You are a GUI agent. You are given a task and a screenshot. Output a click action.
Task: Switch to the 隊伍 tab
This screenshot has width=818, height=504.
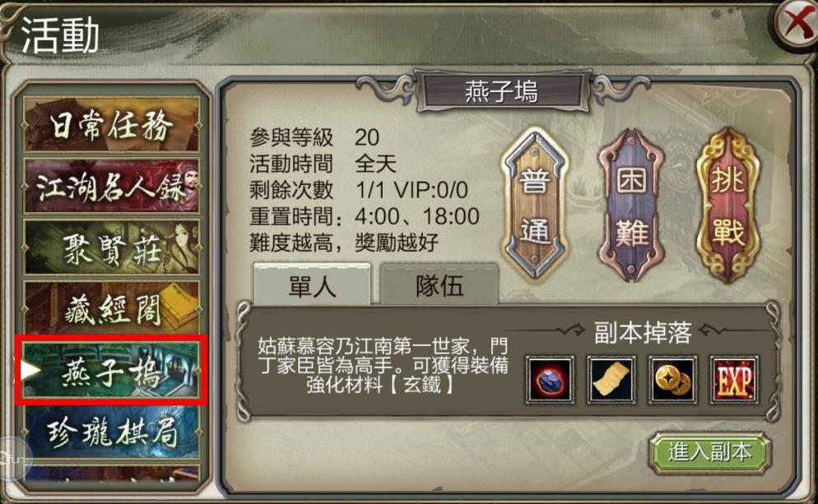[x=439, y=284]
